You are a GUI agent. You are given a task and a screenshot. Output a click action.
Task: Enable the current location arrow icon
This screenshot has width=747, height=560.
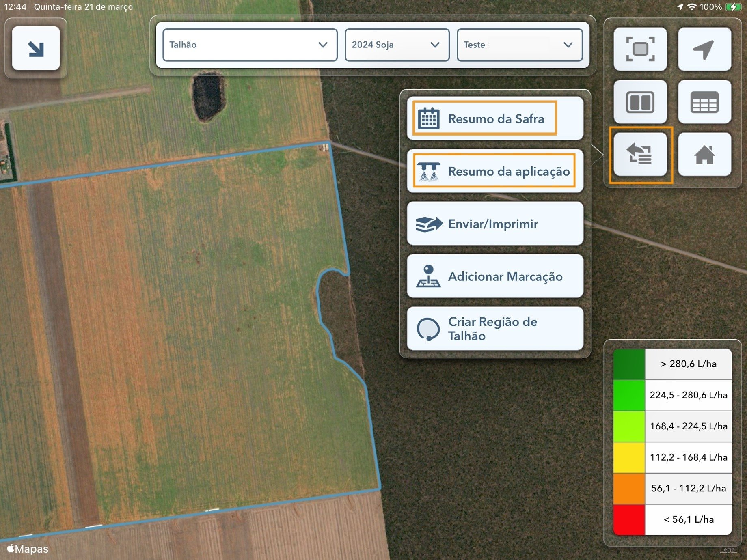(705, 49)
